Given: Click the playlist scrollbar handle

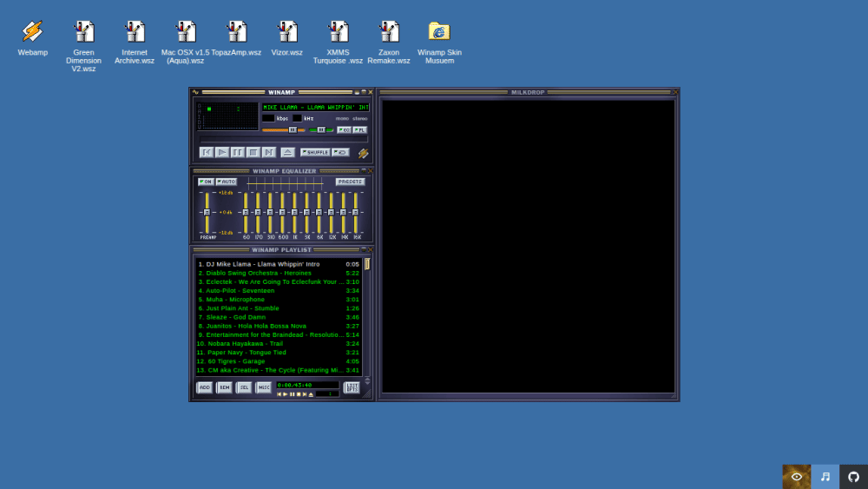Looking at the screenshot, I should click(367, 265).
